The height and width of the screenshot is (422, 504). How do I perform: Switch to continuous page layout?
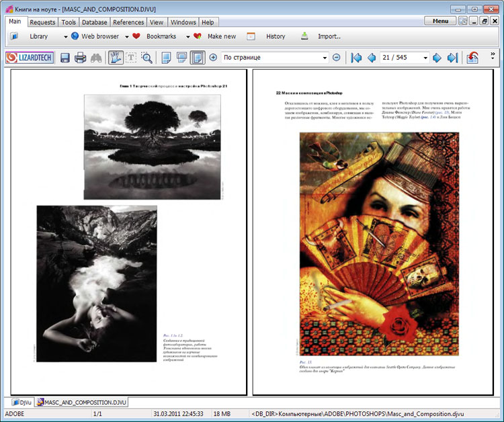click(x=181, y=58)
